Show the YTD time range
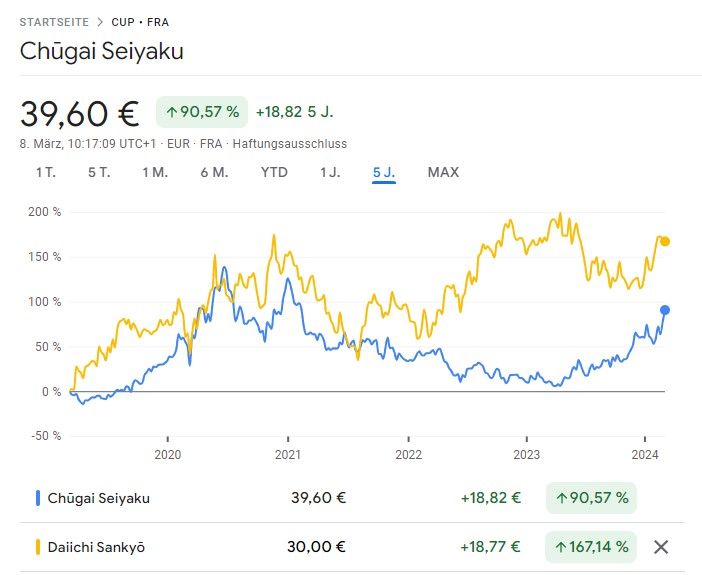This screenshot has height=575, width=702. (274, 172)
